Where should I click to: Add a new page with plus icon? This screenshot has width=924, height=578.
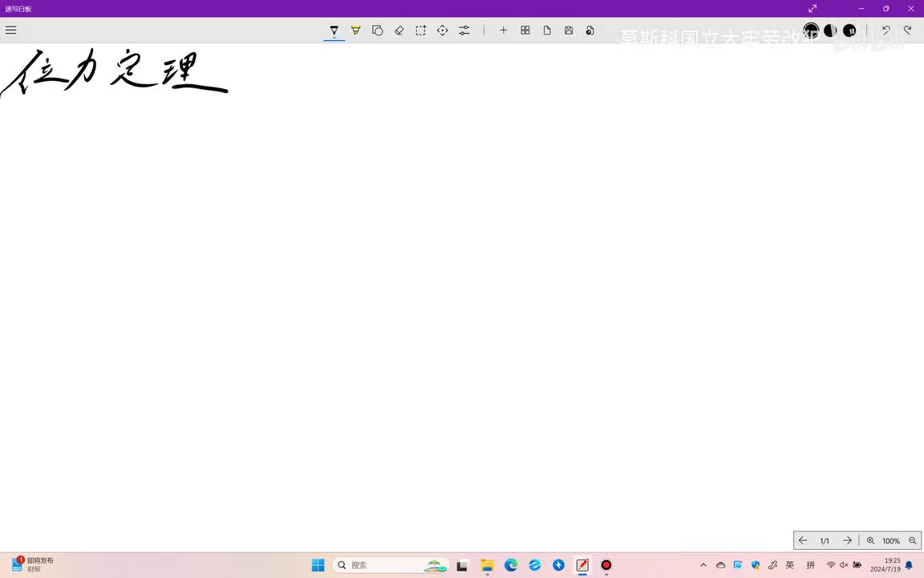click(503, 30)
